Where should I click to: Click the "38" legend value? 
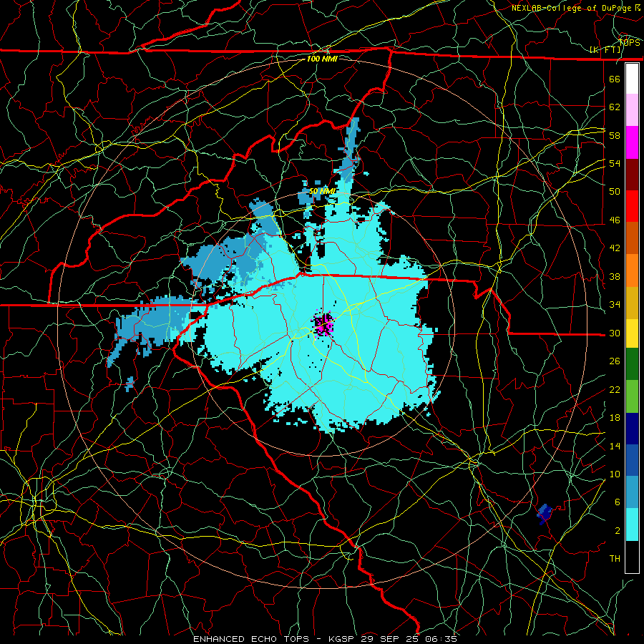tap(615, 276)
